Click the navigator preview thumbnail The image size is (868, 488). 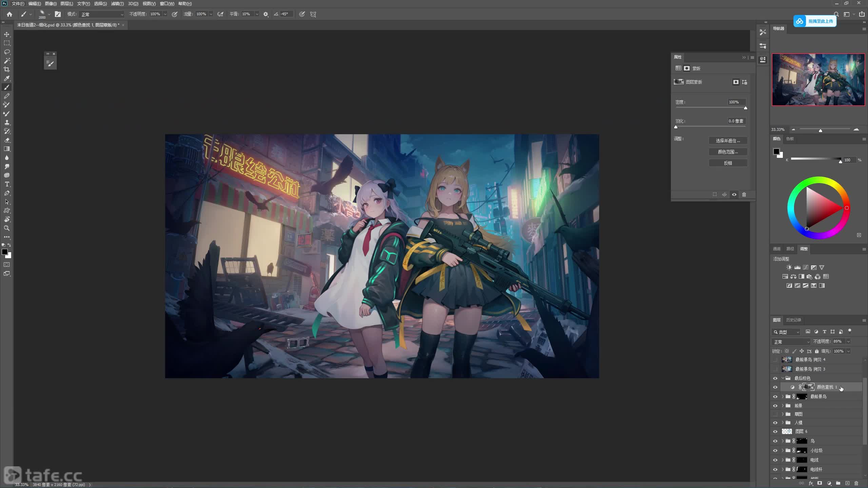point(818,80)
